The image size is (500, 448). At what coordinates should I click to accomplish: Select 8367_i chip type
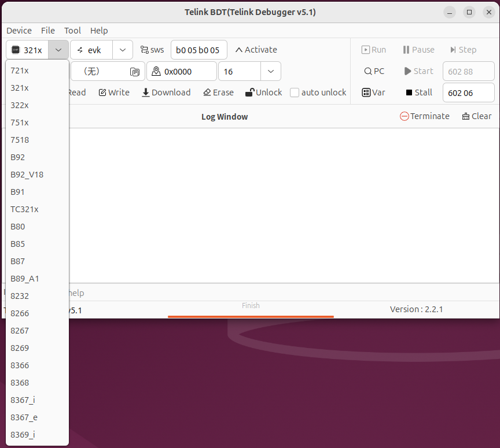(37, 400)
